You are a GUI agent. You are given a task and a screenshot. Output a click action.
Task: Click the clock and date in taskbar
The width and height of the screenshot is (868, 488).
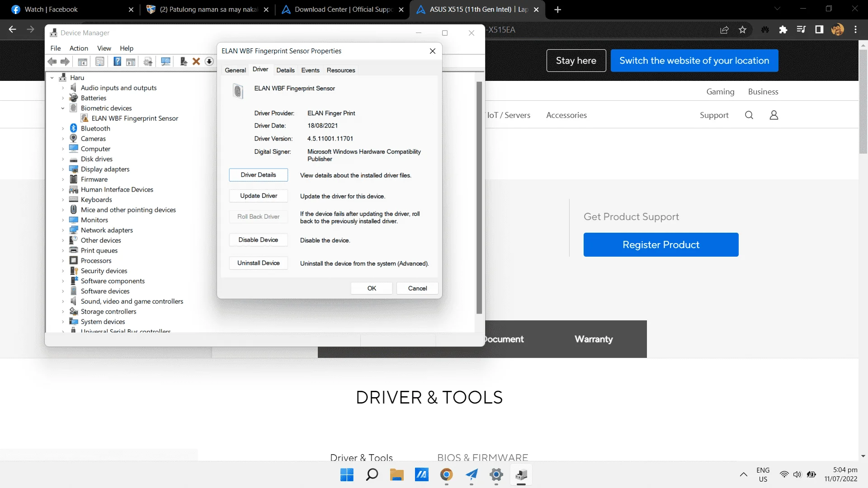point(840,474)
